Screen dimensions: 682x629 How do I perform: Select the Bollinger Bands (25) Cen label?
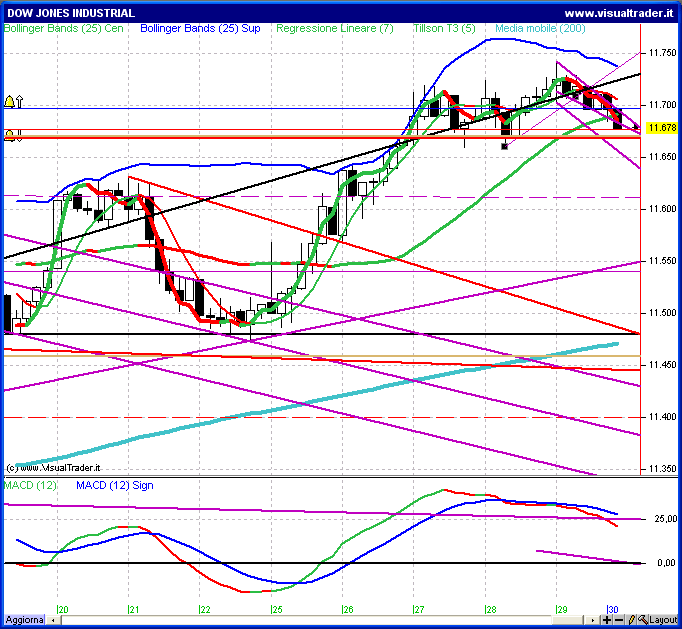(64, 28)
